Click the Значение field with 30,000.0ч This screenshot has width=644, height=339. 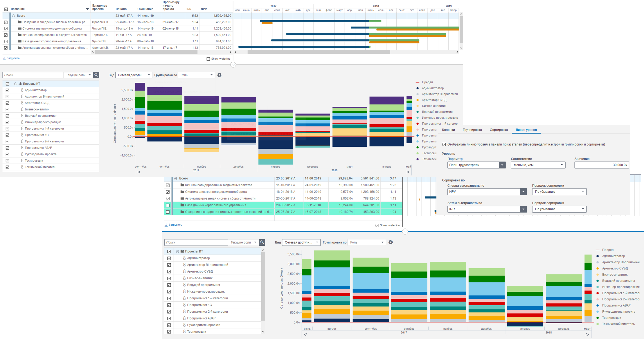pyautogui.click(x=601, y=165)
